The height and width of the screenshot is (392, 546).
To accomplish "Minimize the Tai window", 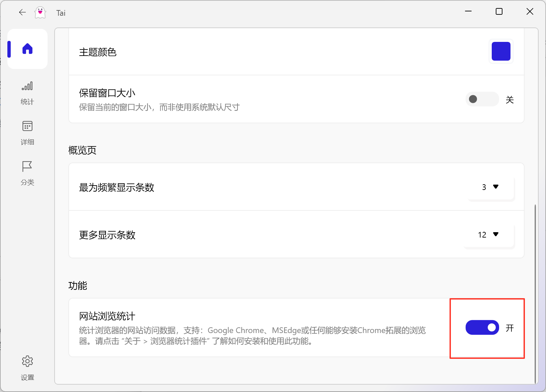I will [468, 12].
